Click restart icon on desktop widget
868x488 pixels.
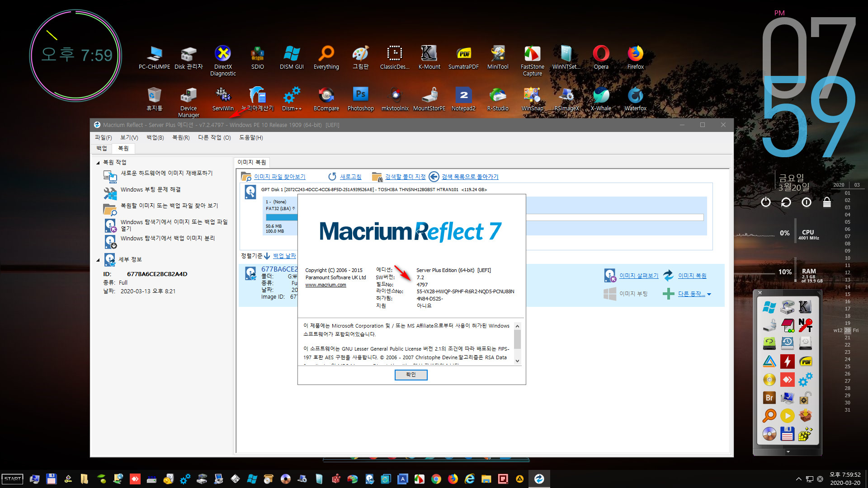(786, 202)
